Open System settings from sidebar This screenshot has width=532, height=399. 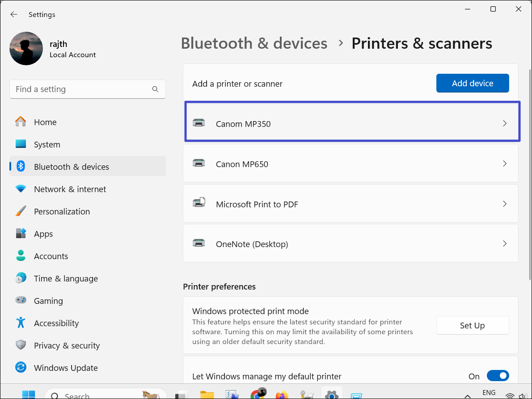tap(46, 144)
